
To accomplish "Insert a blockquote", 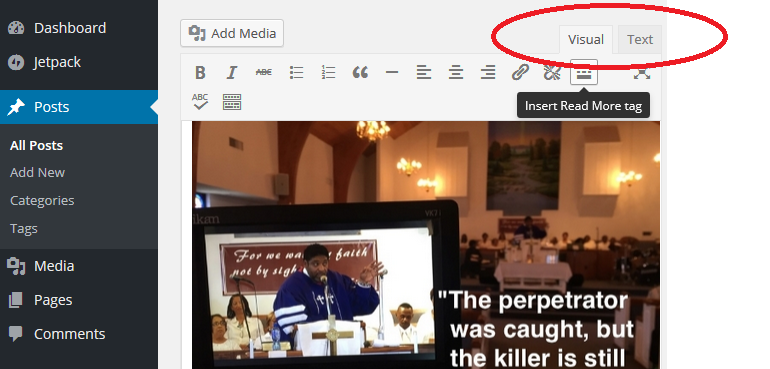I will click(x=360, y=73).
